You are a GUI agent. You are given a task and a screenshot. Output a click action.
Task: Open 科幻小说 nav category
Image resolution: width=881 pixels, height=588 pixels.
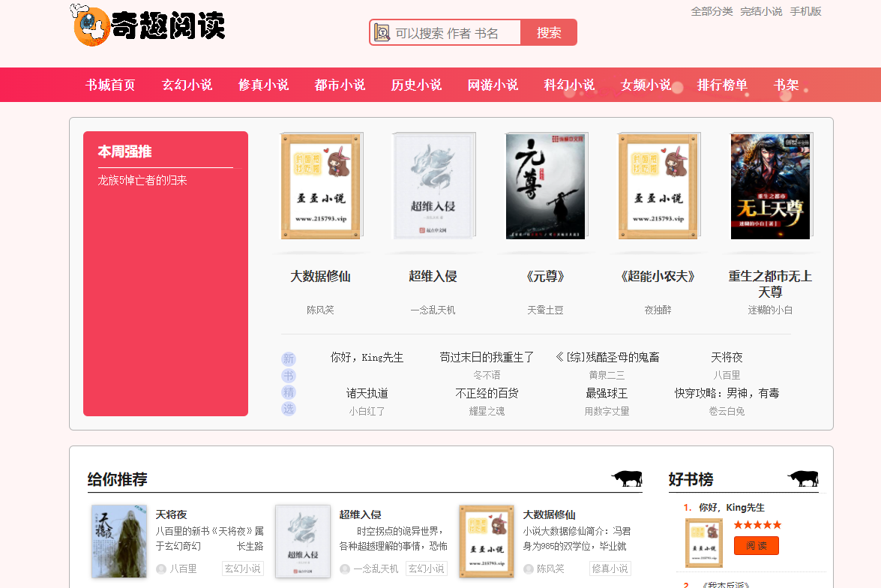[568, 85]
